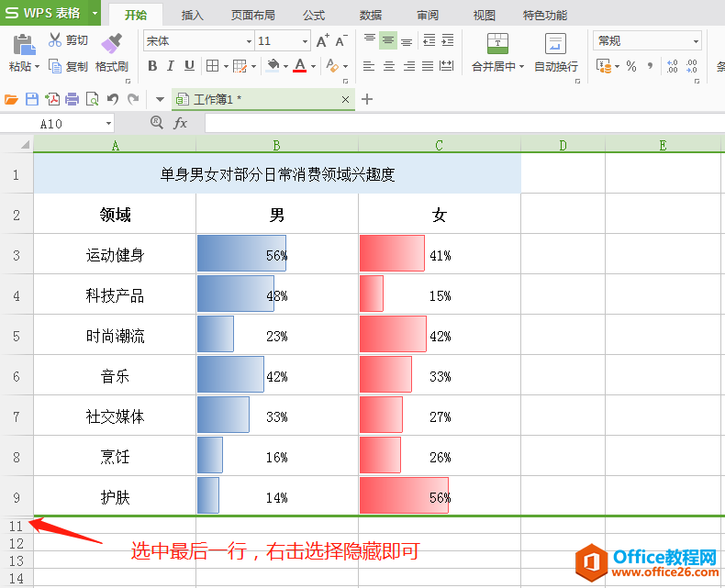725x588 pixels.
Task: Toggle Bold formatting
Action: click(152, 66)
